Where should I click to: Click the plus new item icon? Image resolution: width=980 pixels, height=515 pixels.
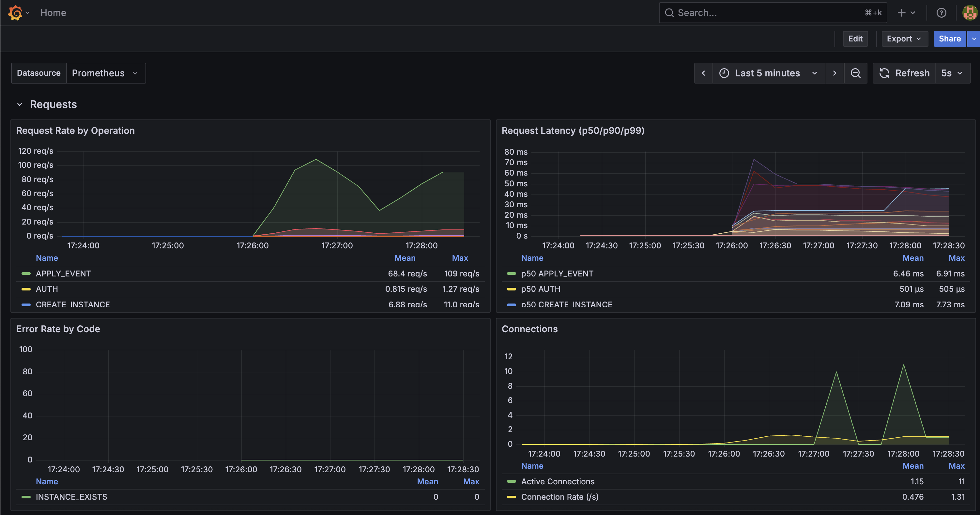[x=902, y=12]
